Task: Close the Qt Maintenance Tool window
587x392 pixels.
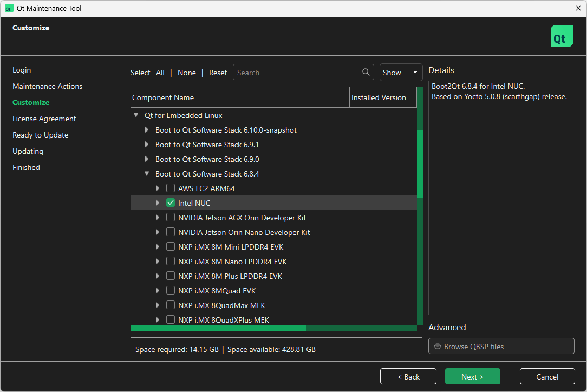Action: pyautogui.click(x=578, y=8)
